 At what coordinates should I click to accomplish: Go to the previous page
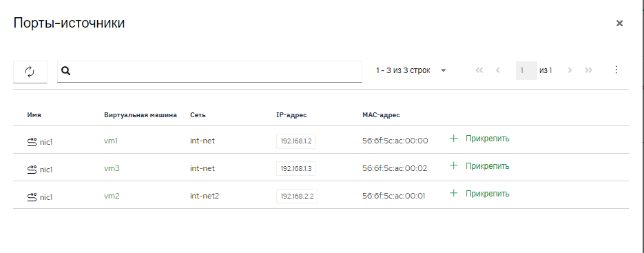coord(498,70)
